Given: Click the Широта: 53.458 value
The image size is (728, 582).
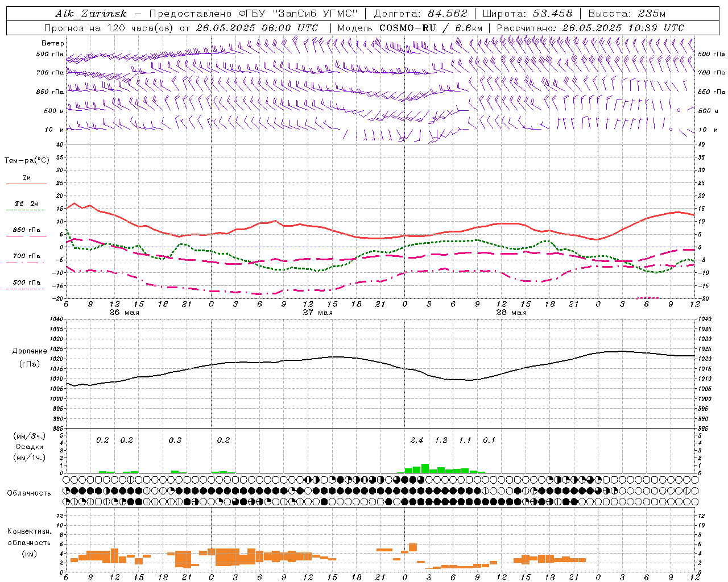Looking at the screenshot, I should (527, 14).
